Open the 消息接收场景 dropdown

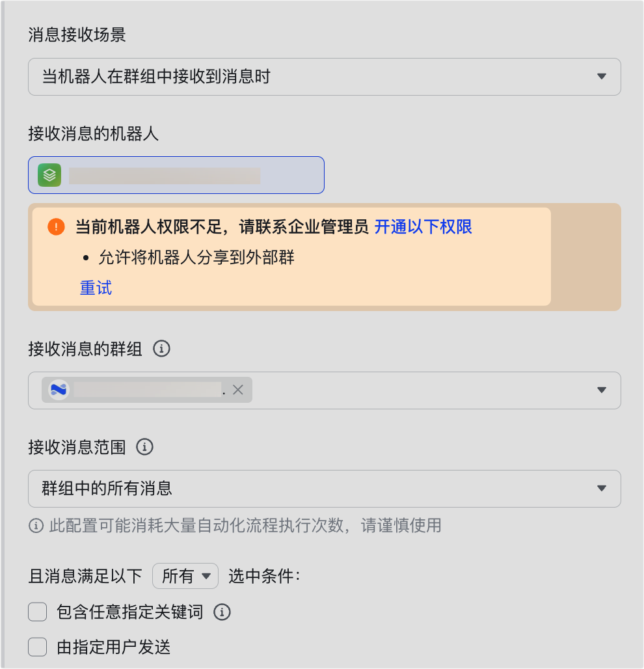click(x=324, y=77)
